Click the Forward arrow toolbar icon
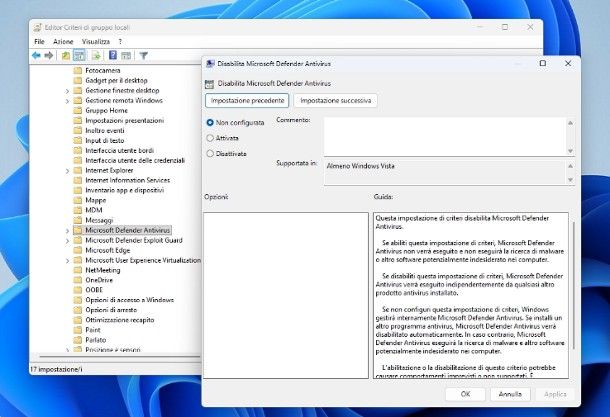Image resolution: width=610 pixels, height=417 pixels. (x=49, y=56)
